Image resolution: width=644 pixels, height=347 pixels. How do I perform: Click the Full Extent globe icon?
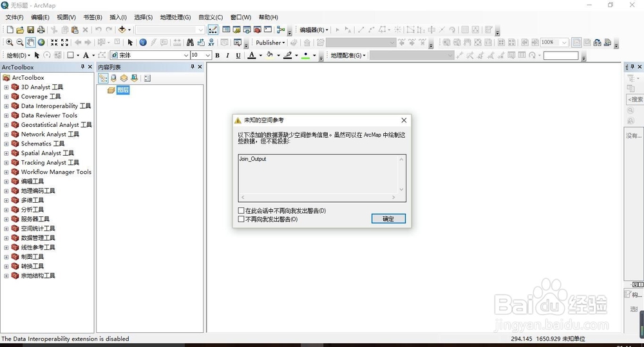[x=41, y=42]
